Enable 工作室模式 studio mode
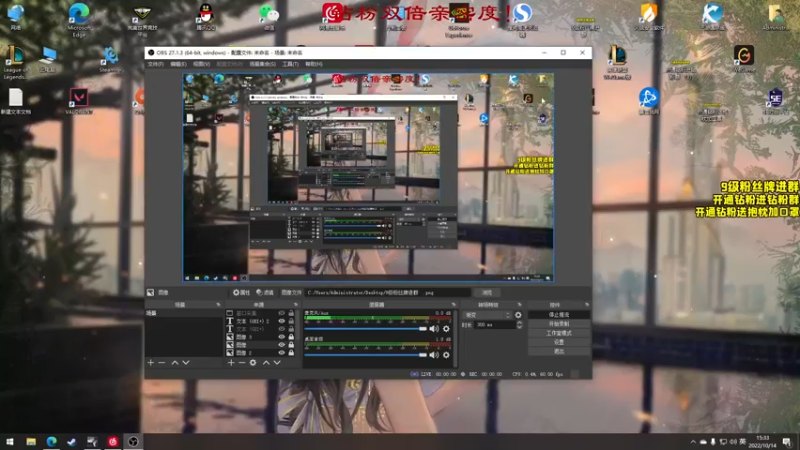Screen dimensions: 800x450 click(x=559, y=333)
